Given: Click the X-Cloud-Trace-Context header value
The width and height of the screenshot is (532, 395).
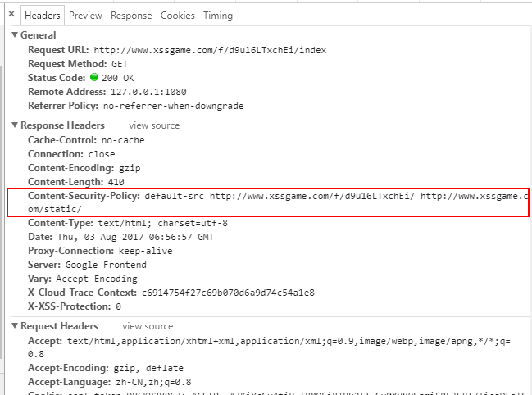Looking at the screenshot, I should (228, 293).
